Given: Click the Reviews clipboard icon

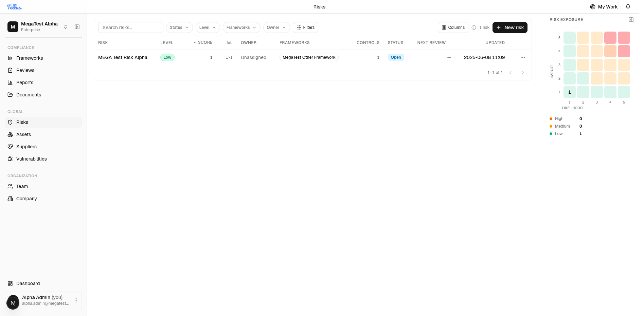Looking at the screenshot, I should [x=10, y=70].
